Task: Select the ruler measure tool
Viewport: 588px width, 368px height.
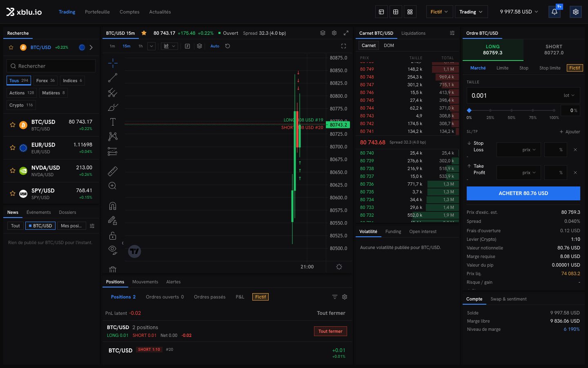Action: [x=113, y=171]
